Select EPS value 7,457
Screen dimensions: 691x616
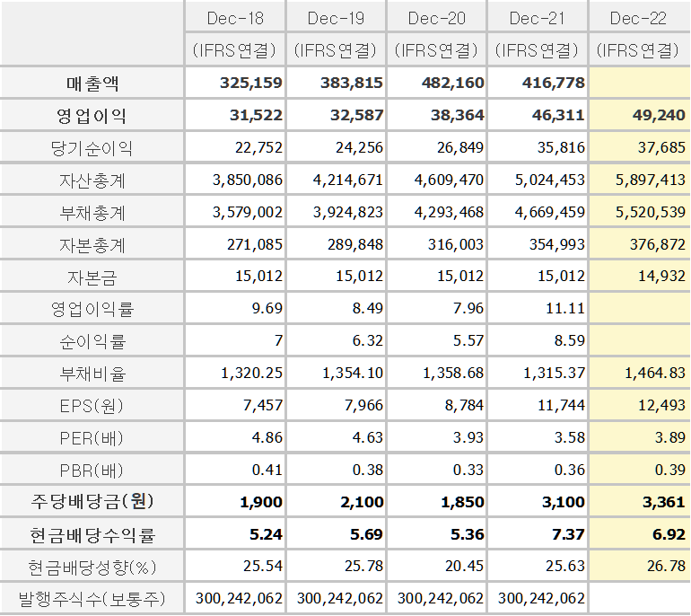pos(263,405)
